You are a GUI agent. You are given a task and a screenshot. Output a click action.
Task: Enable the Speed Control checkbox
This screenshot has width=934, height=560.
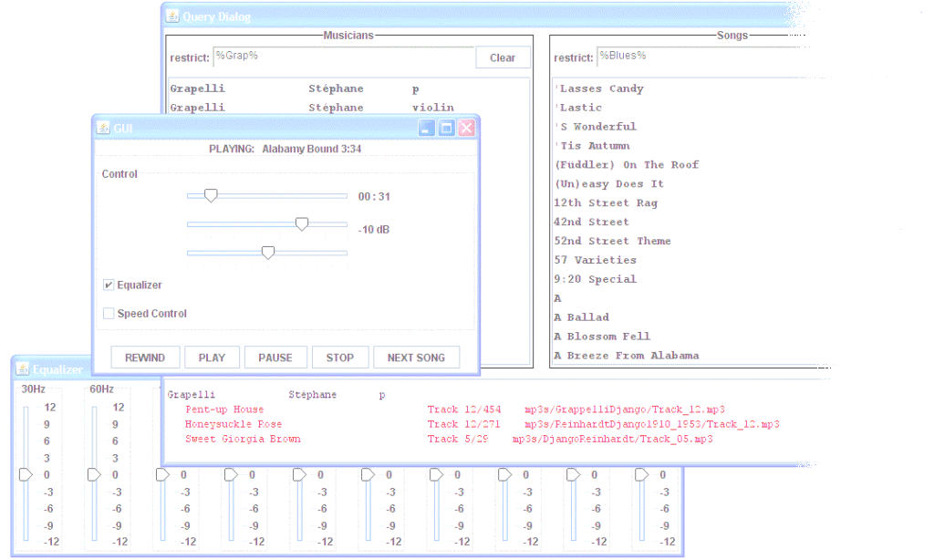(109, 314)
